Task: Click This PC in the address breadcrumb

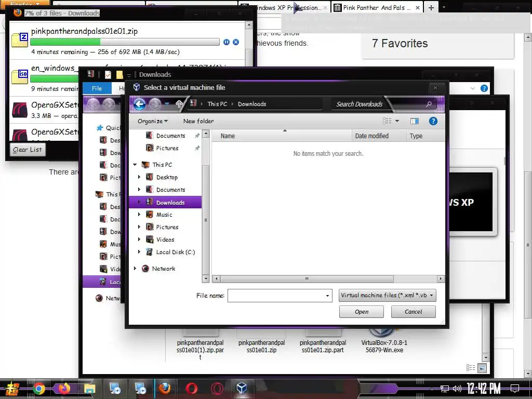Action: [x=217, y=104]
